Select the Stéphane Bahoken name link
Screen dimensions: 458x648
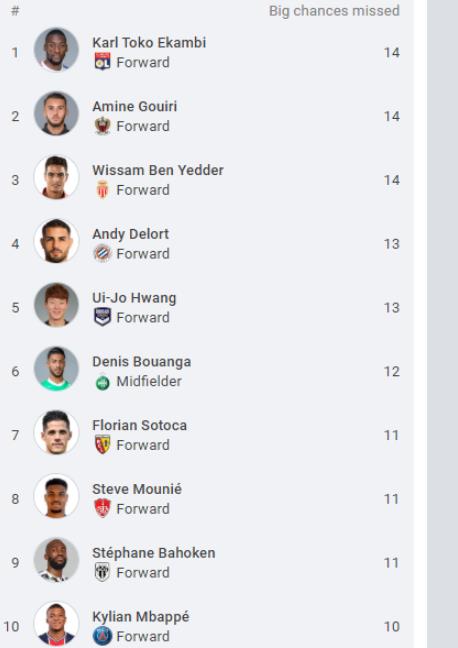point(153,553)
